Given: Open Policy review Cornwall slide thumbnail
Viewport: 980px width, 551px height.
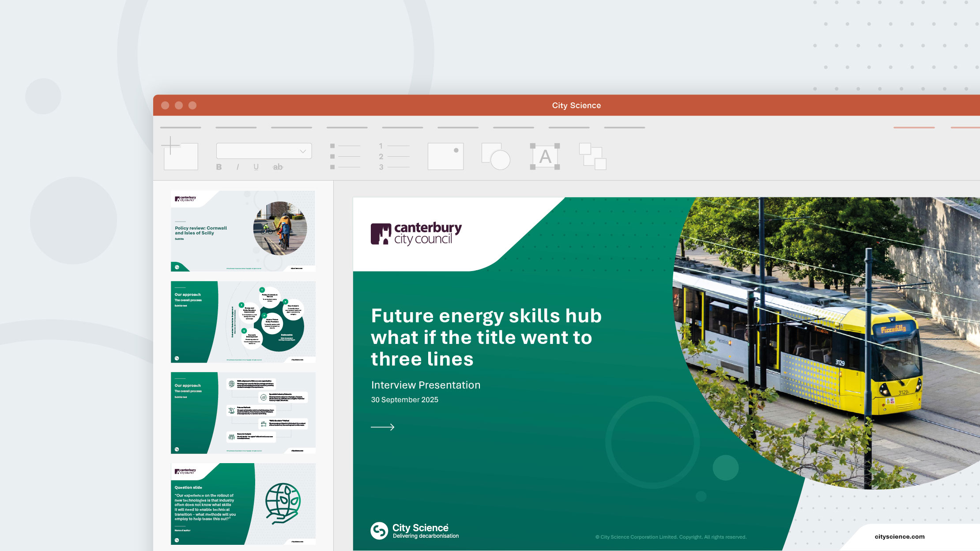Looking at the screenshot, I should tap(243, 231).
